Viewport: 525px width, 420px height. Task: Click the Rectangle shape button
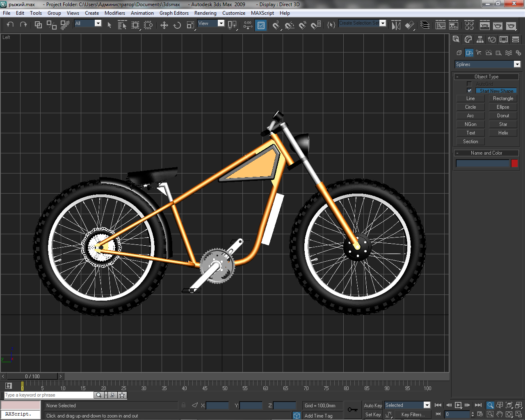point(503,98)
